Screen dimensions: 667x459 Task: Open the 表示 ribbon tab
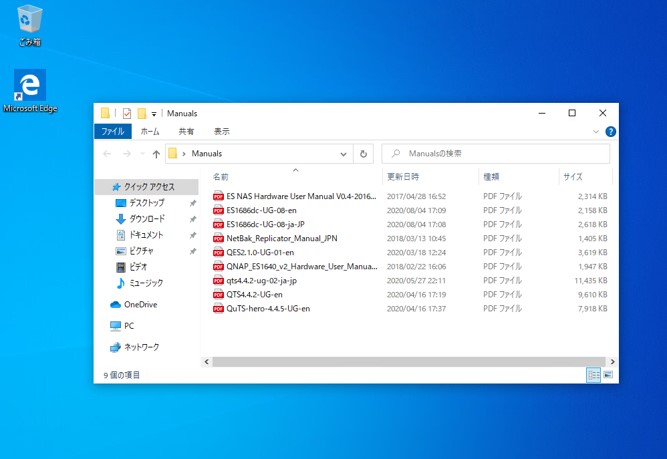click(221, 132)
